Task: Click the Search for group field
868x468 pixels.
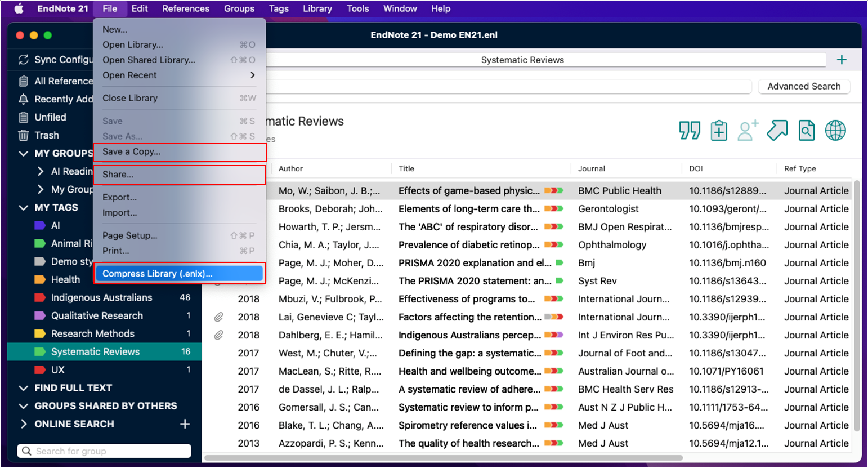Action: click(104, 451)
